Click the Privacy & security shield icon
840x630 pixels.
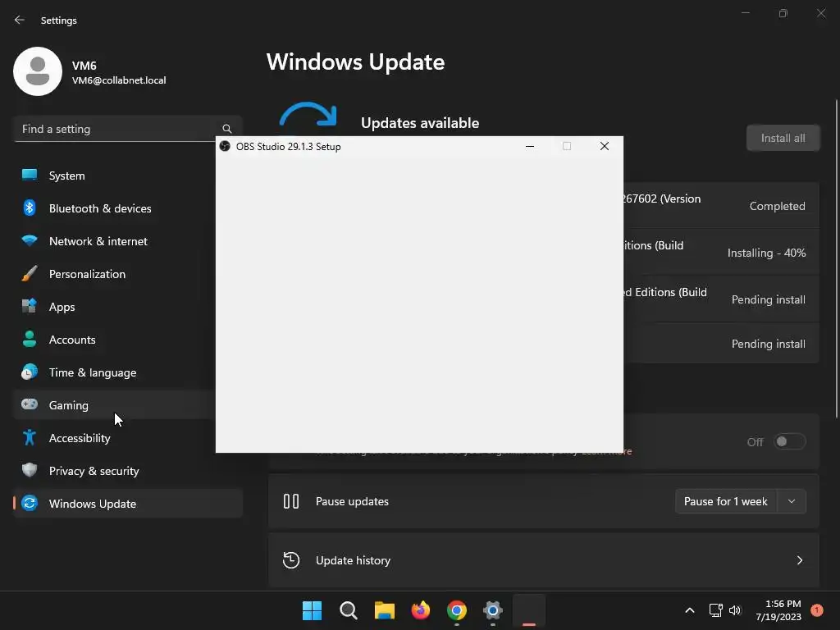pos(30,470)
